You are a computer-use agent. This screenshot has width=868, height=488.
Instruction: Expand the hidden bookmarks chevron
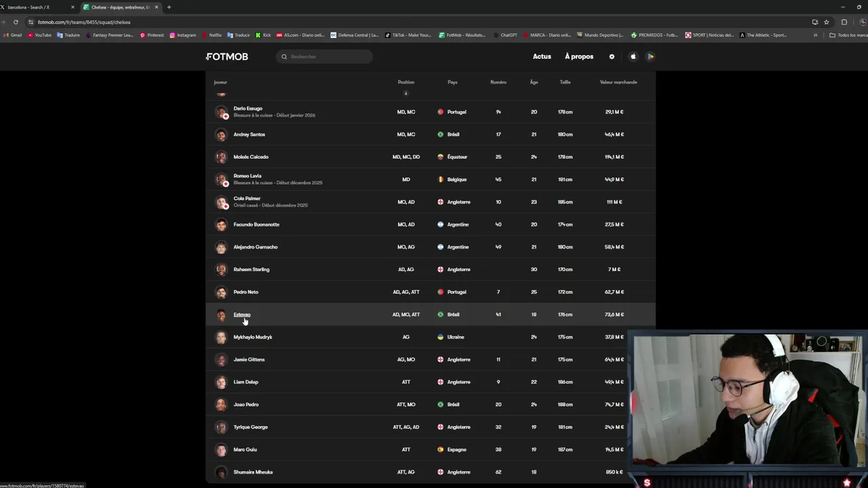click(x=815, y=35)
